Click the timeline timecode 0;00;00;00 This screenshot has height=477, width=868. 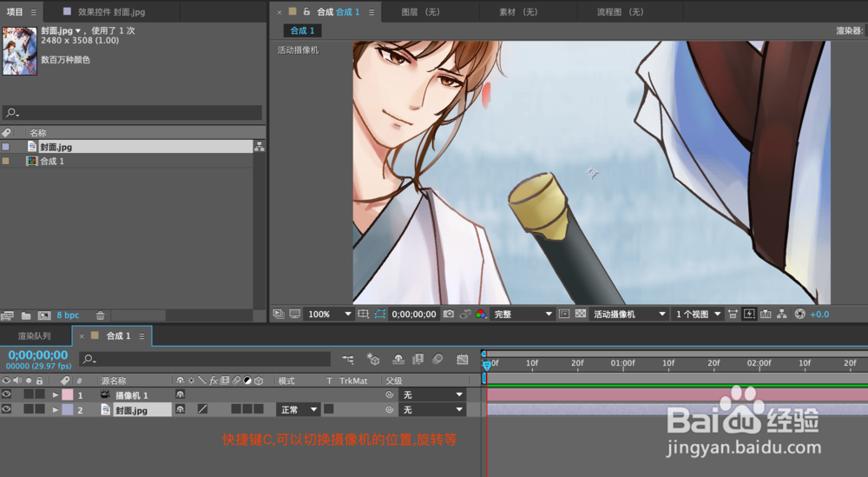pos(37,355)
